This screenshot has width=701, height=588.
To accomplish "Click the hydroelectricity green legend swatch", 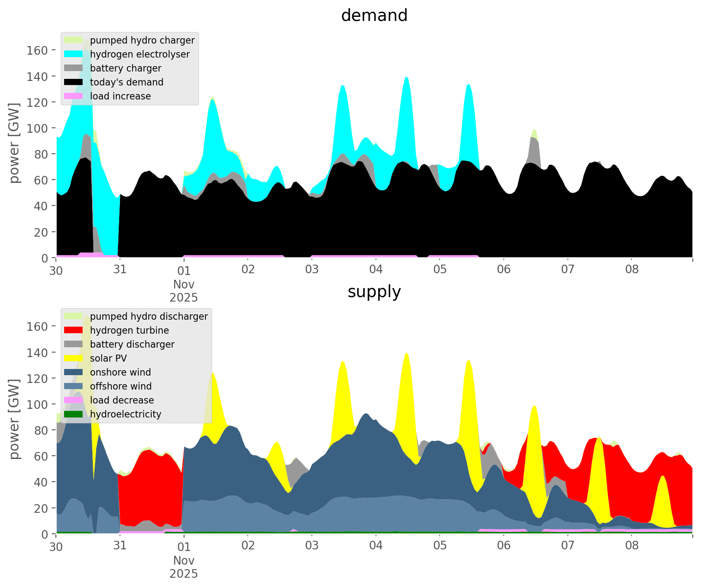I will [74, 414].
